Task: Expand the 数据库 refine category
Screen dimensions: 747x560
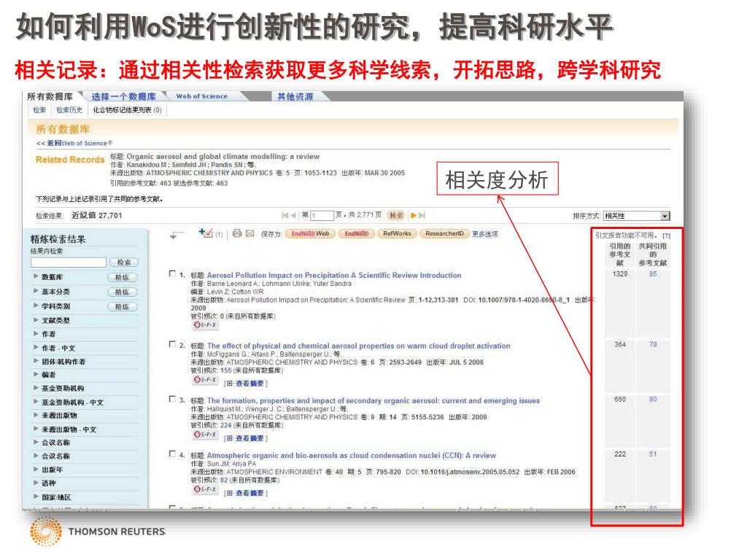Action: [x=36, y=276]
